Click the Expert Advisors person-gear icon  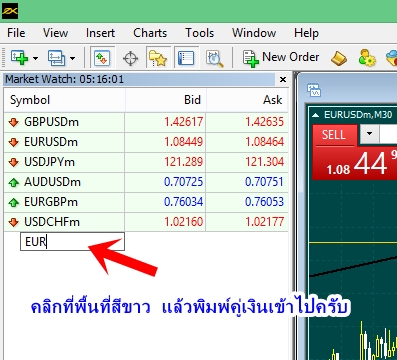[367, 58]
